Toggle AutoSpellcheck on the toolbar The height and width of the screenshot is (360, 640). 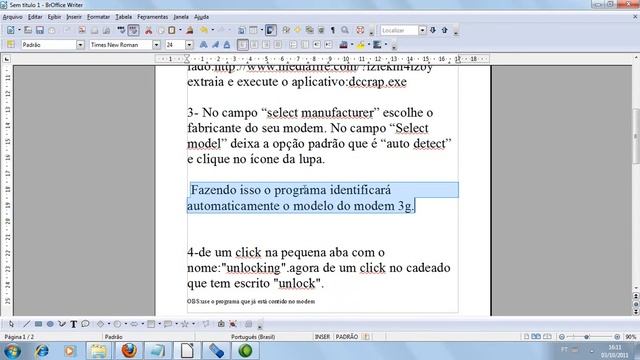(133, 30)
